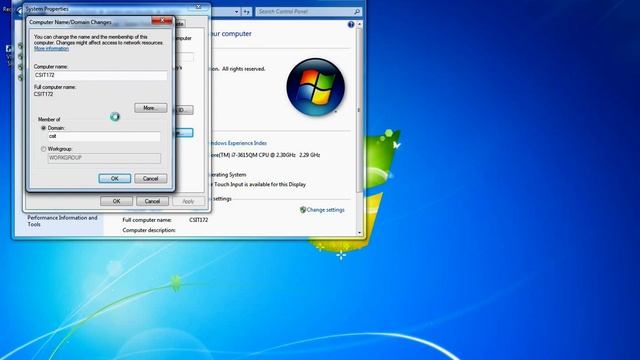The image size is (640, 360).
Task: Close the System Properties window
Action: click(198, 7)
